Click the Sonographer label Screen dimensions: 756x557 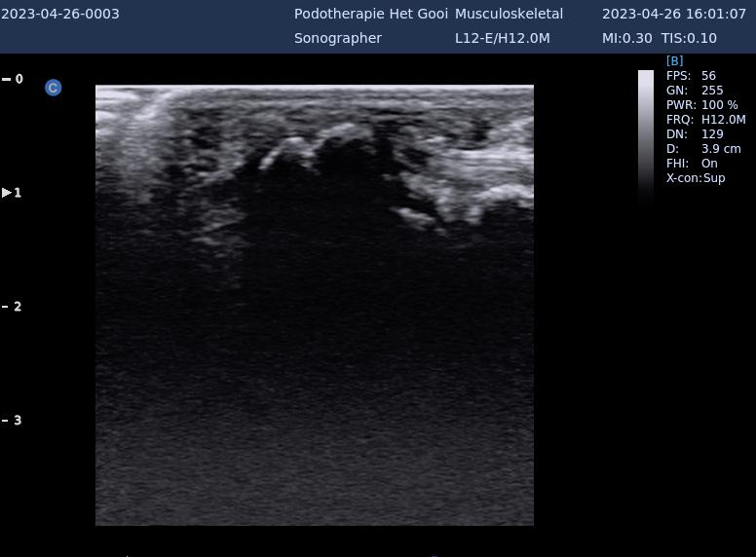point(337,38)
